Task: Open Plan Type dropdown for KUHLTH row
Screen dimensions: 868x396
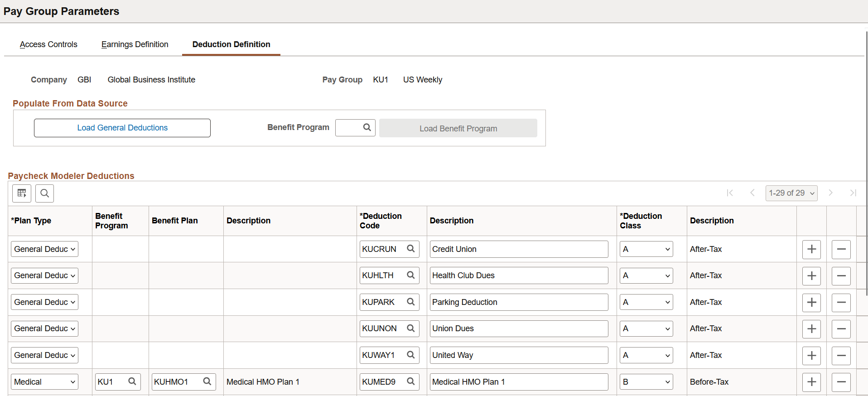Action: point(44,275)
